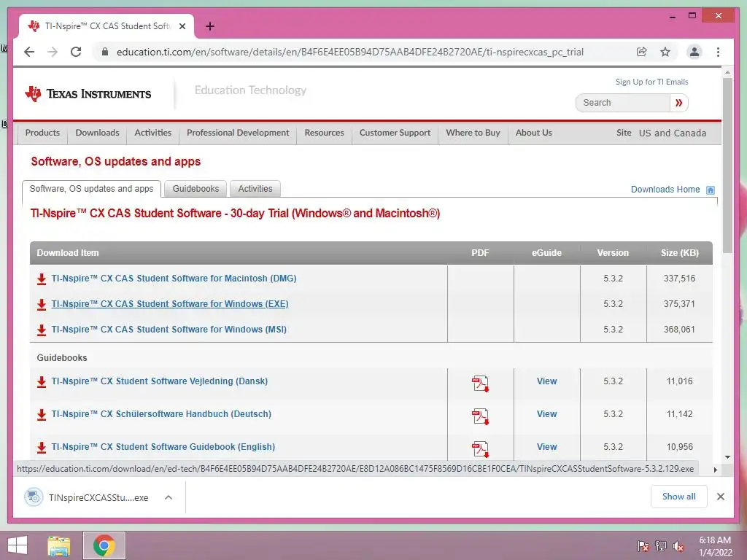Open Professional Development menu

(238, 133)
